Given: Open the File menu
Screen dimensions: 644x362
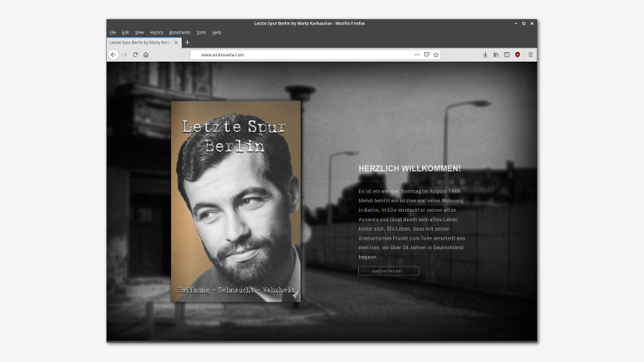Looking at the screenshot, I should point(112,32).
